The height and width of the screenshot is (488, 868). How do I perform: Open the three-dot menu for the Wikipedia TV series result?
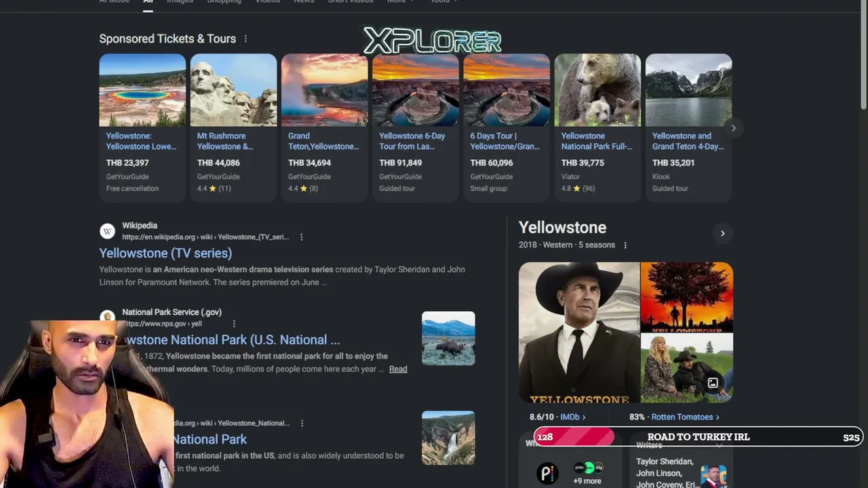pyautogui.click(x=301, y=237)
